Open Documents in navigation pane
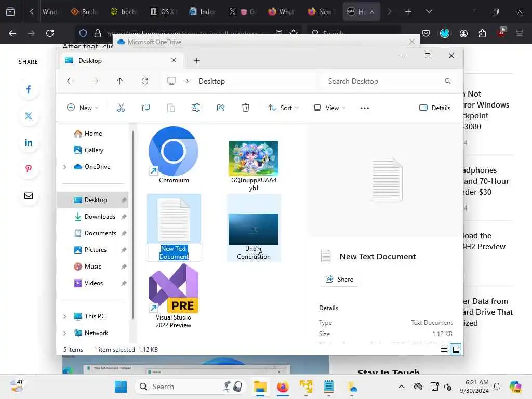The image size is (532, 399). click(x=93, y=233)
